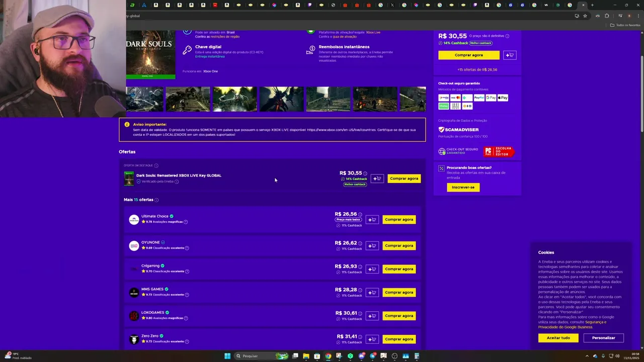This screenshot has width=644, height=362.
Task: Open Xbox Live countries URL in notice
Action: [341, 130]
